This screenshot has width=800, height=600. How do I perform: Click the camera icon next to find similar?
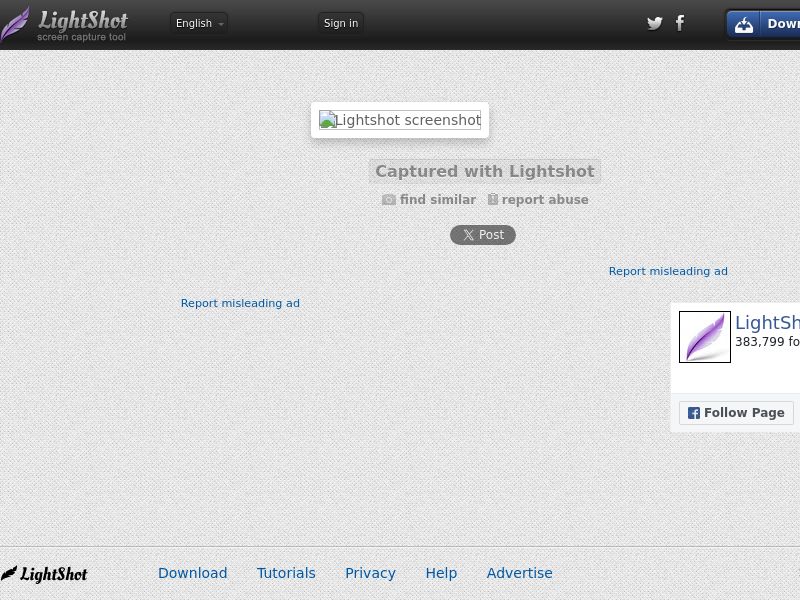pyautogui.click(x=389, y=199)
